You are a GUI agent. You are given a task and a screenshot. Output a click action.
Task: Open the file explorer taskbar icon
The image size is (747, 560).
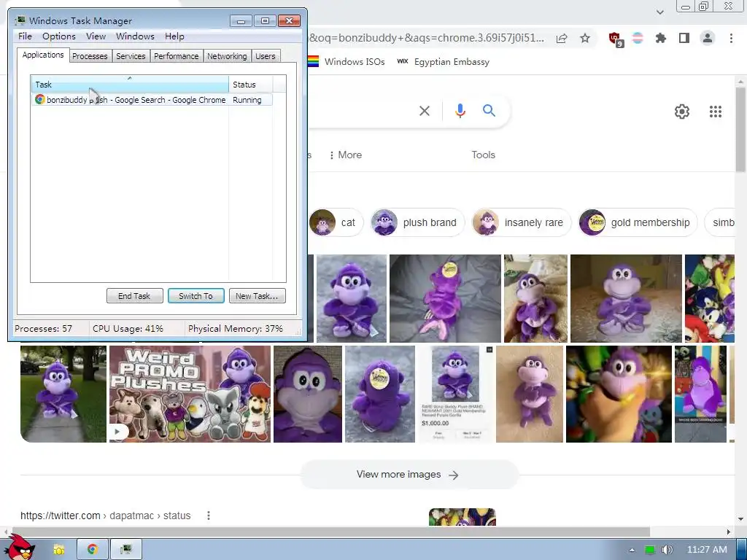tap(58, 550)
